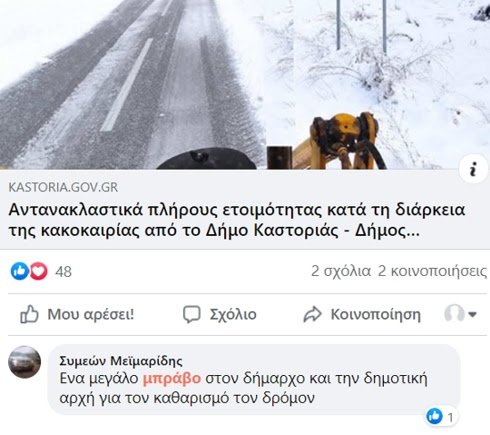The height and width of the screenshot is (435, 490).
Task: Click the Κοινοποίηση button label
Action: pyautogui.click(x=375, y=314)
